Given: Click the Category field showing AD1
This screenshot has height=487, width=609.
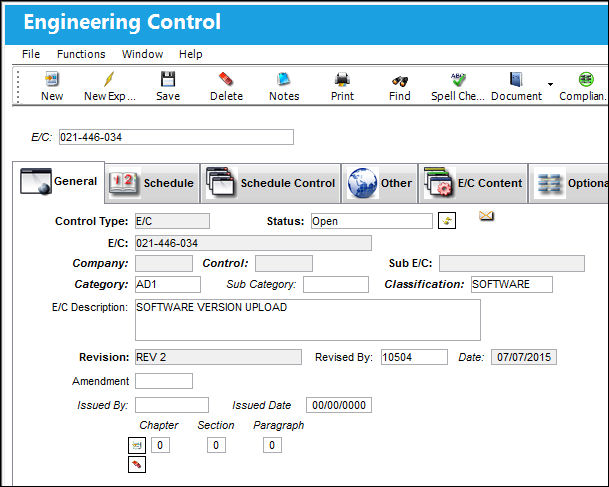Looking at the screenshot, I should pos(168,284).
